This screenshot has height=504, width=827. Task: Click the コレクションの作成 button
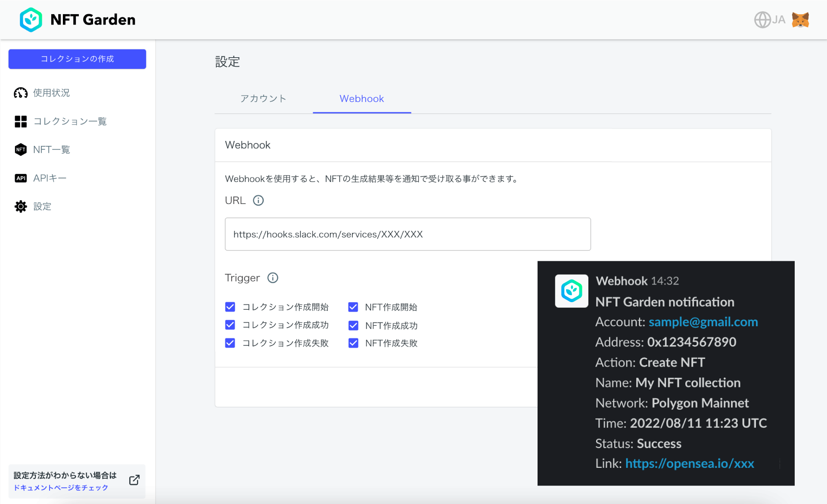(77, 59)
